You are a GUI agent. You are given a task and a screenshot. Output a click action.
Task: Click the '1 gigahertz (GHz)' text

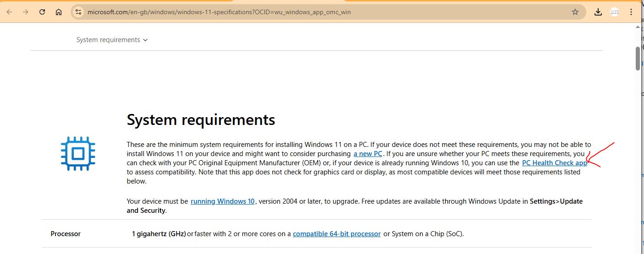pyautogui.click(x=159, y=234)
